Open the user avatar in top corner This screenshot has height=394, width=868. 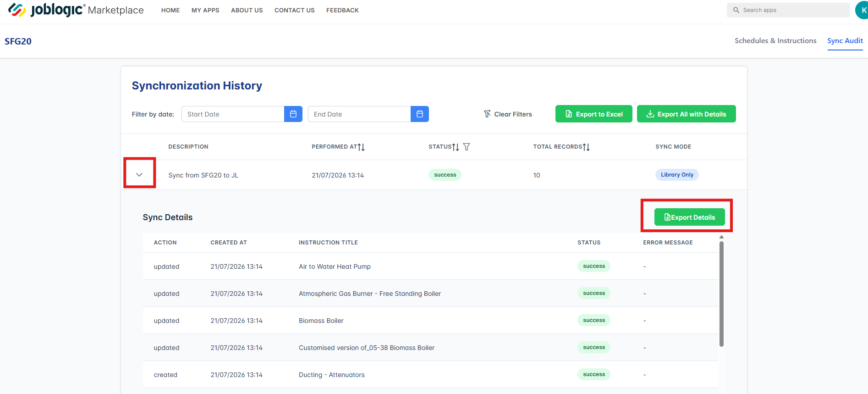[x=862, y=10]
